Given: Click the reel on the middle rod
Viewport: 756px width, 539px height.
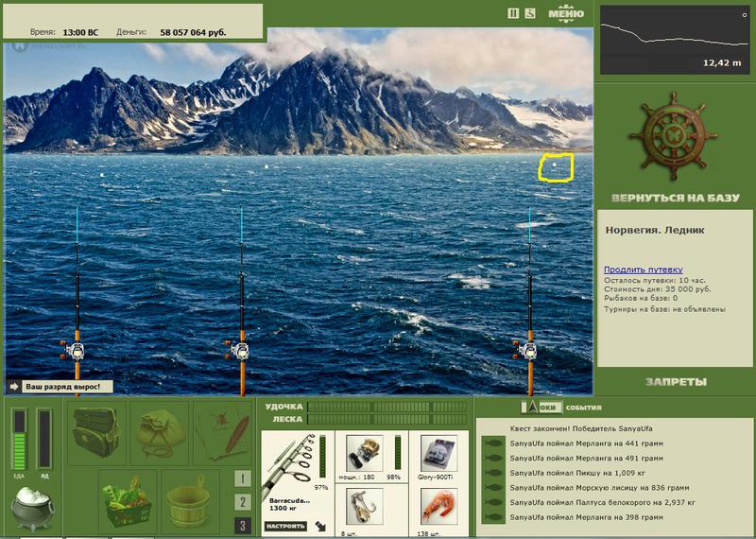Looking at the screenshot, I should coord(239,350).
